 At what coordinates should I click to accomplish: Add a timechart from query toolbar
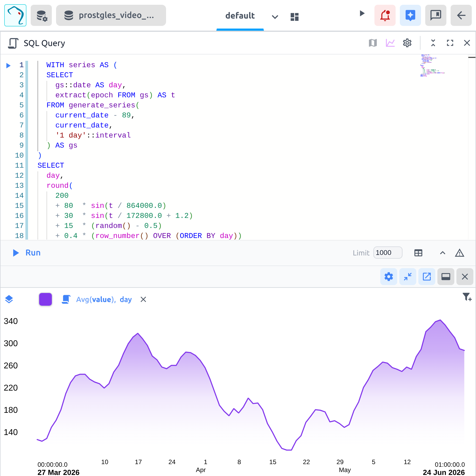tap(390, 43)
